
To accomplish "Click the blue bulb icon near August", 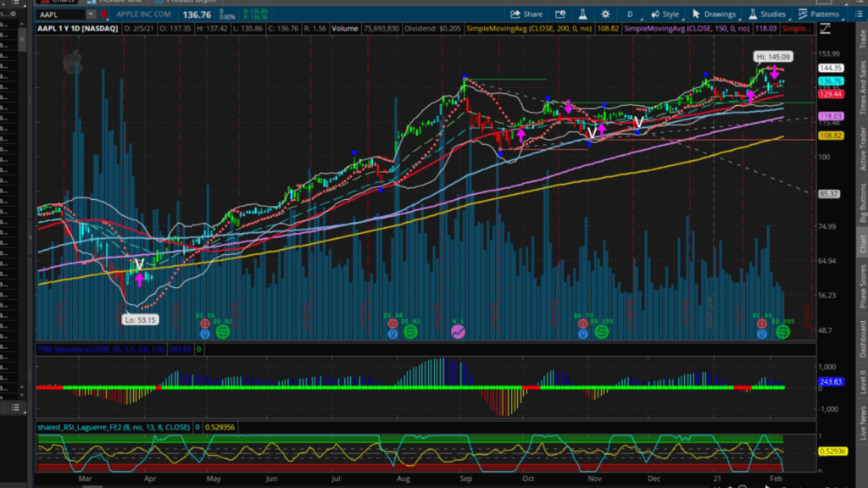I will 392,334.
